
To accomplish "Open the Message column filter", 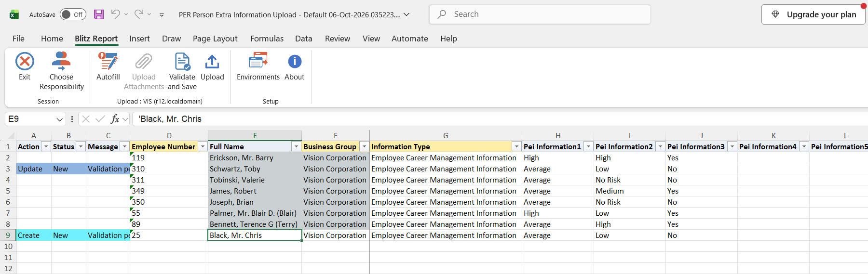I will click(x=125, y=146).
